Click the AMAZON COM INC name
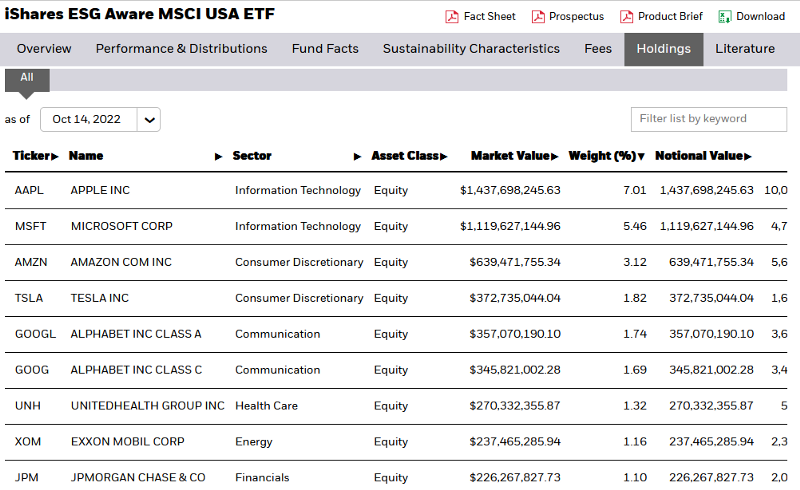The image size is (800, 490). coord(121,262)
